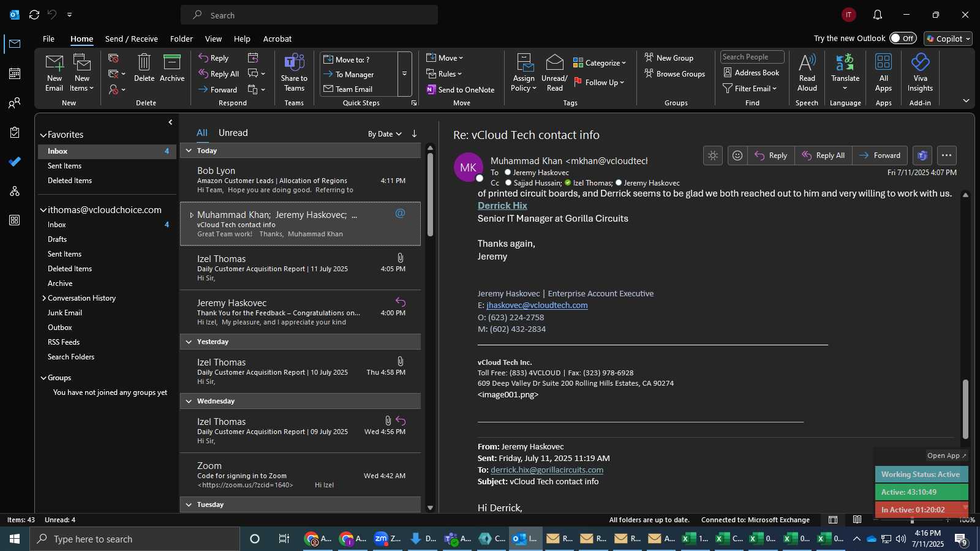Open the File menu
The width and height of the screenshot is (980, 551).
tap(48, 39)
